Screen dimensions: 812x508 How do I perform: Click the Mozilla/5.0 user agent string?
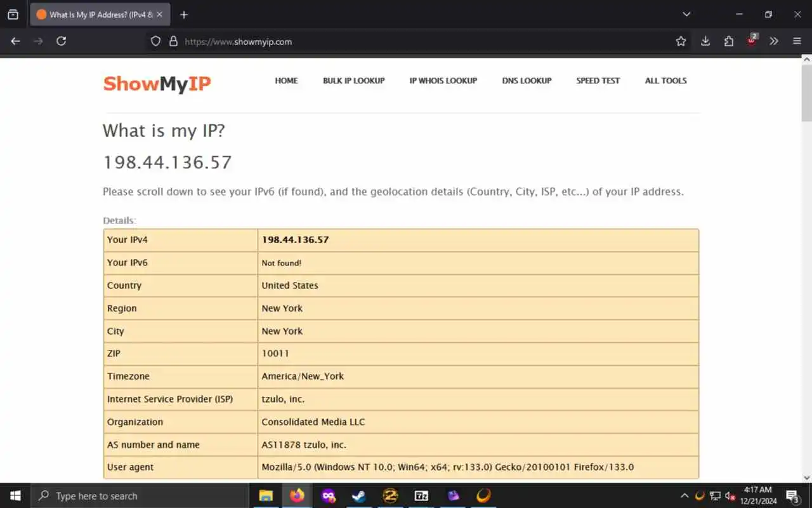click(x=448, y=467)
